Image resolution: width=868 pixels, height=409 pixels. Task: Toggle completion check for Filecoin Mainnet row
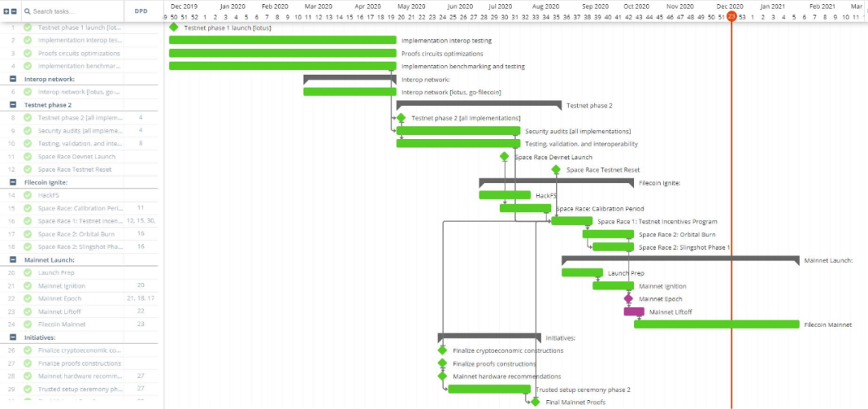(27, 325)
